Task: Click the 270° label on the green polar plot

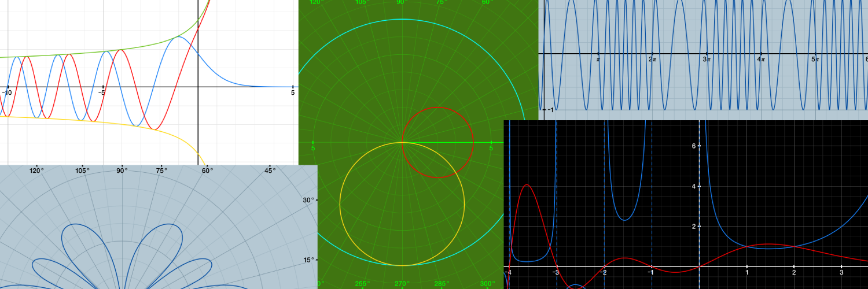Action: click(402, 283)
